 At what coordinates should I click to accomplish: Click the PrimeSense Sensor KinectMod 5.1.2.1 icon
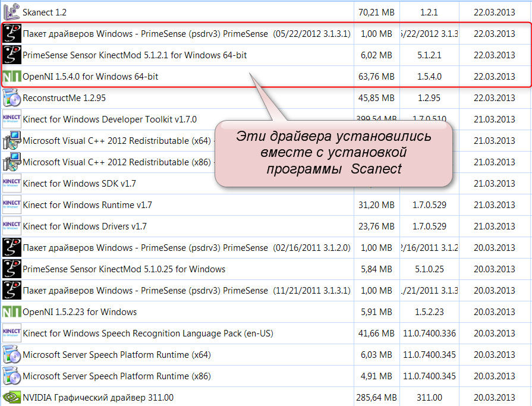[x=11, y=55]
